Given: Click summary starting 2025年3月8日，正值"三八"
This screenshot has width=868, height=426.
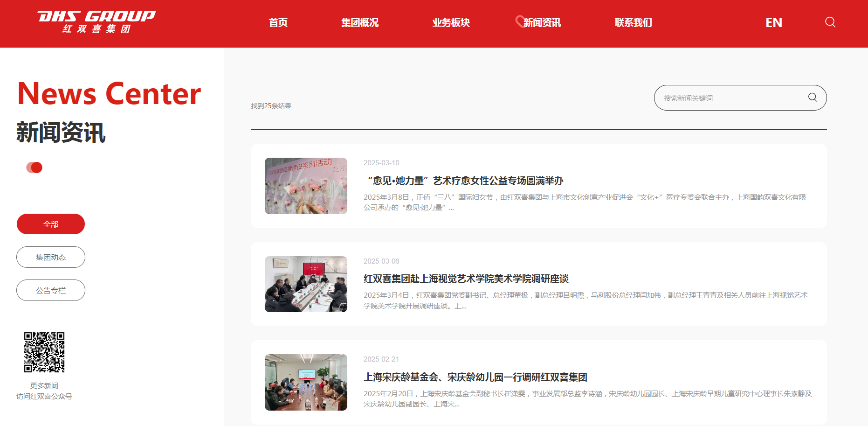Looking at the screenshot, I should [x=585, y=203].
